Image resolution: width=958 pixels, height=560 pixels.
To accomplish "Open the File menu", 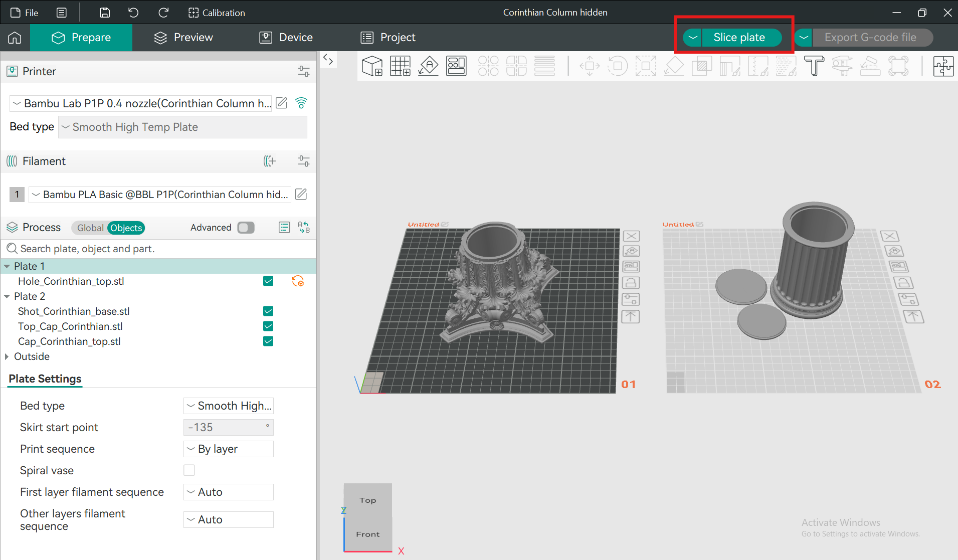I will (x=25, y=13).
